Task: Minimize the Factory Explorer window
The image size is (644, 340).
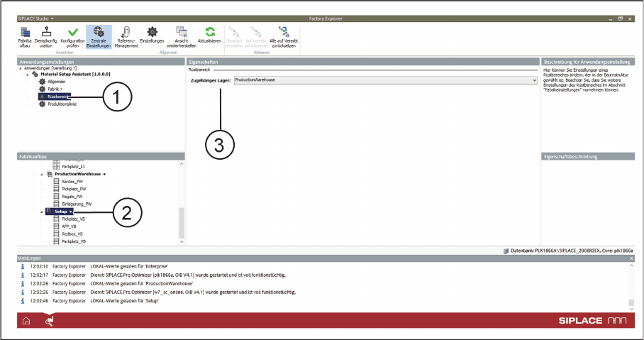Action: 611,19
